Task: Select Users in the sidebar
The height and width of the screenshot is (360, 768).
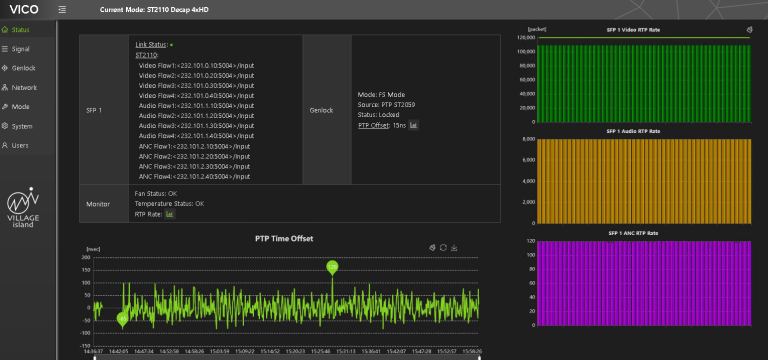Action: click(20, 145)
